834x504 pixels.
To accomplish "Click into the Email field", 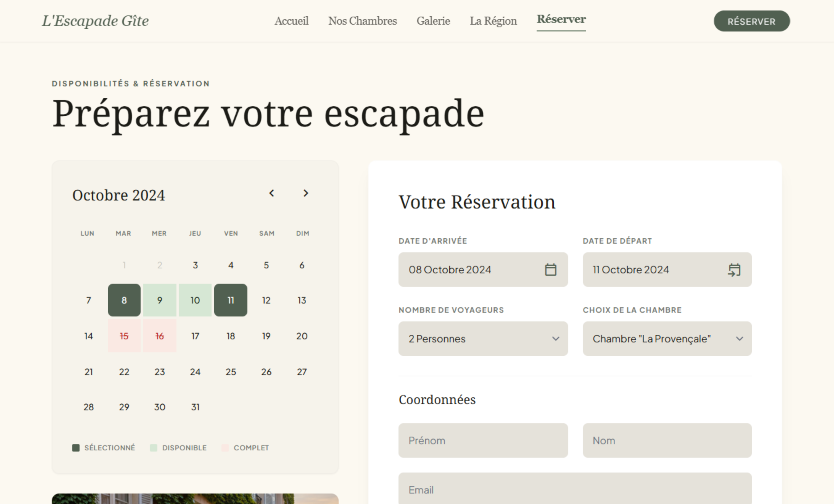I will click(575, 489).
